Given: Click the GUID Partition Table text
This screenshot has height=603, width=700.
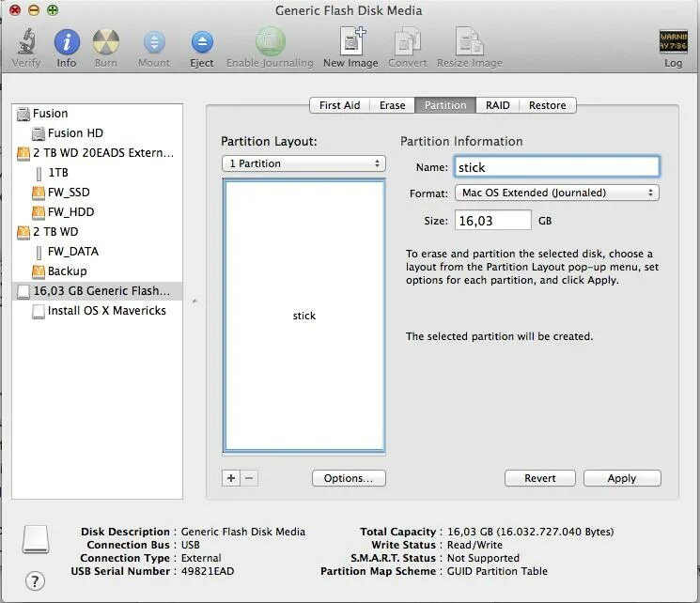Looking at the screenshot, I should 497,571.
